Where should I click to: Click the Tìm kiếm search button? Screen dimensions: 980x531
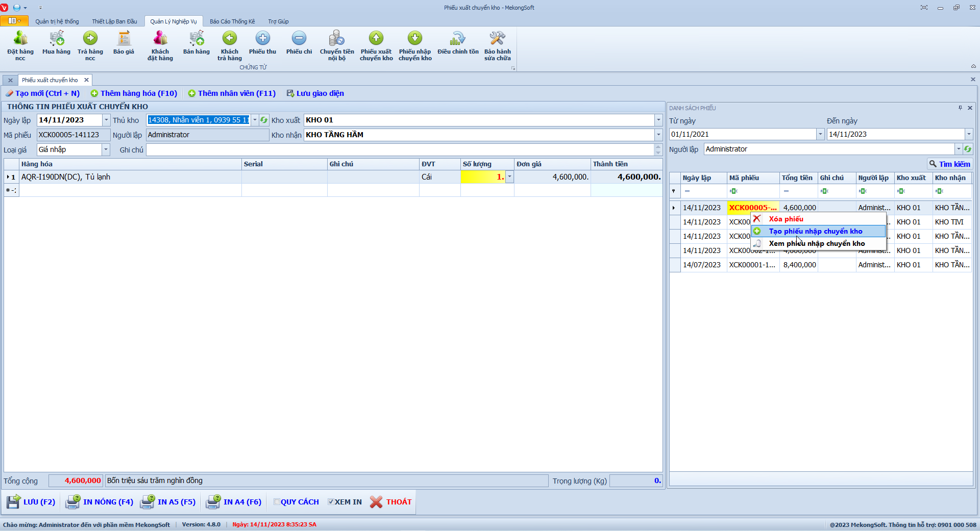click(x=950, y=164)
